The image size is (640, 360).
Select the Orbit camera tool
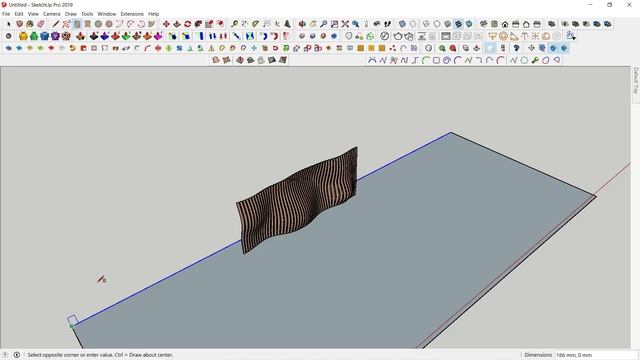[302, 24]
